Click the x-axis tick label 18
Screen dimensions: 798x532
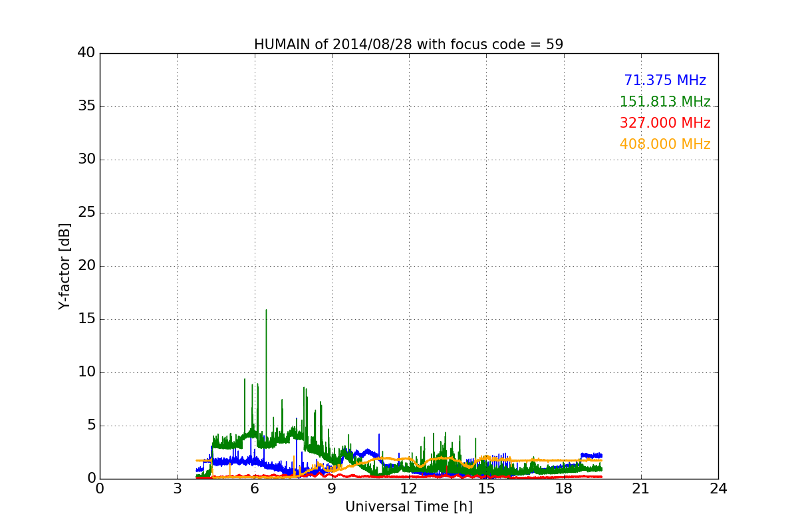click(x=564, y=488)
